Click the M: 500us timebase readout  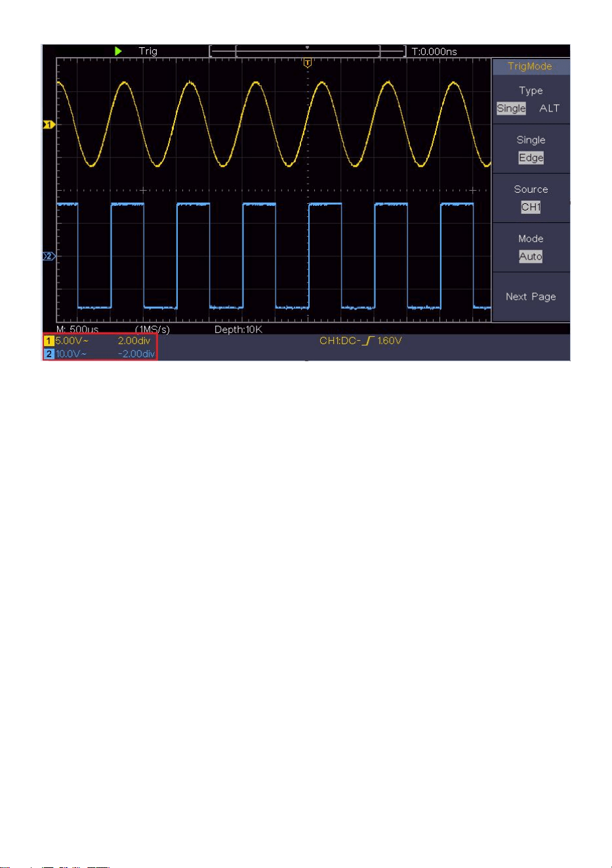tap(77, 329)
